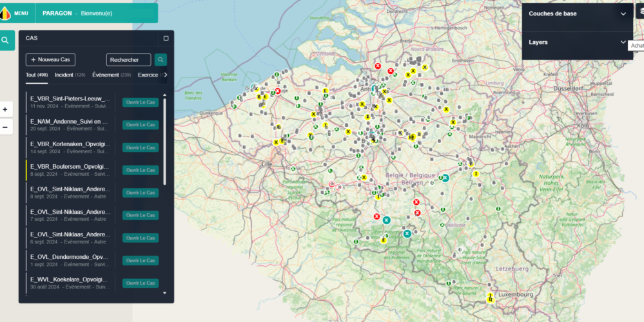Switch to the Exercice tab
Screen dimensions: 644x322
point(149,75)
